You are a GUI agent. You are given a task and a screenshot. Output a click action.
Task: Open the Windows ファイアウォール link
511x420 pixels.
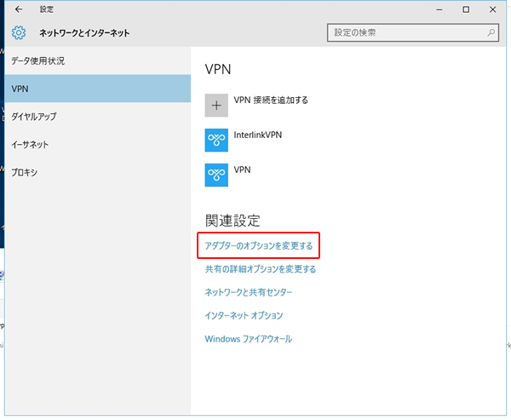pos(249,339)
